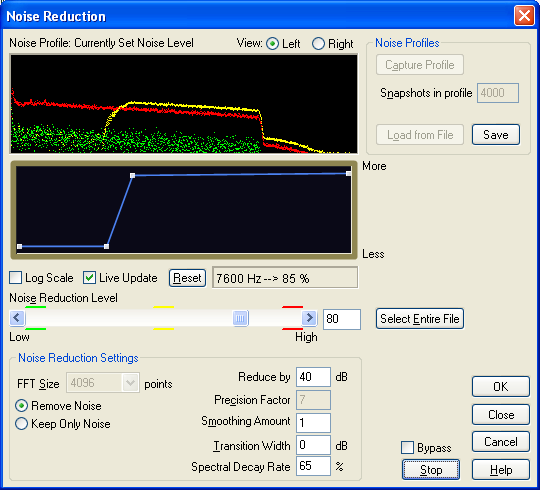Save the noise profile
Image resolution: width=540 pixels, height=490 pixels.
[x=496, y=135]
